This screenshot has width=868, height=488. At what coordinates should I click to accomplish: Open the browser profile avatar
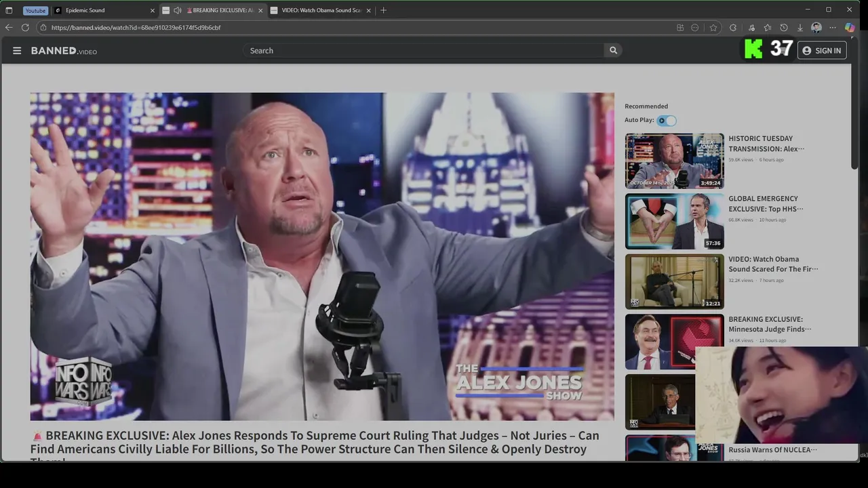point(816,27)
